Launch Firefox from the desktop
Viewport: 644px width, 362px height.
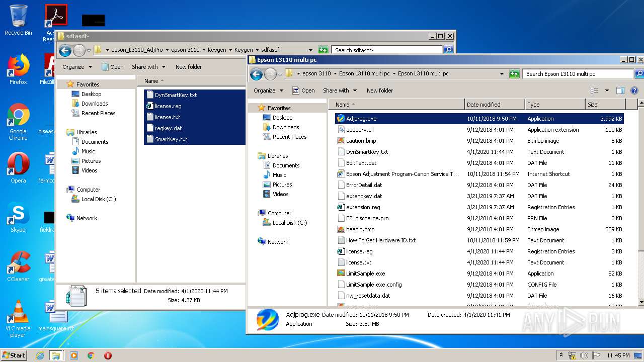coord(18,69)
